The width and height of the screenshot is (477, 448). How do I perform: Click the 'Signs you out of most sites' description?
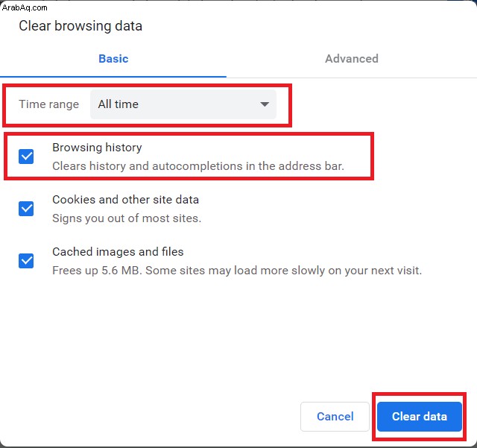pyautogui.click(x=127, y=218)
